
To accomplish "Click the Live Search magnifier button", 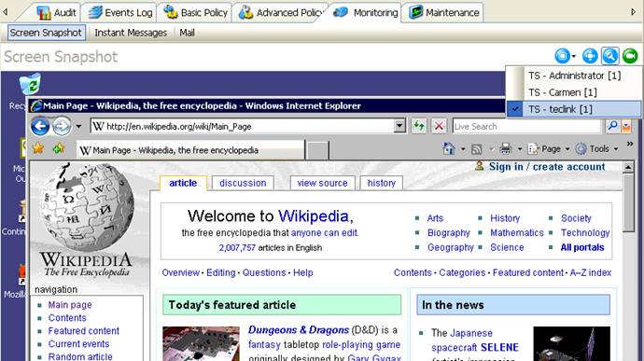I will (612, 126).
